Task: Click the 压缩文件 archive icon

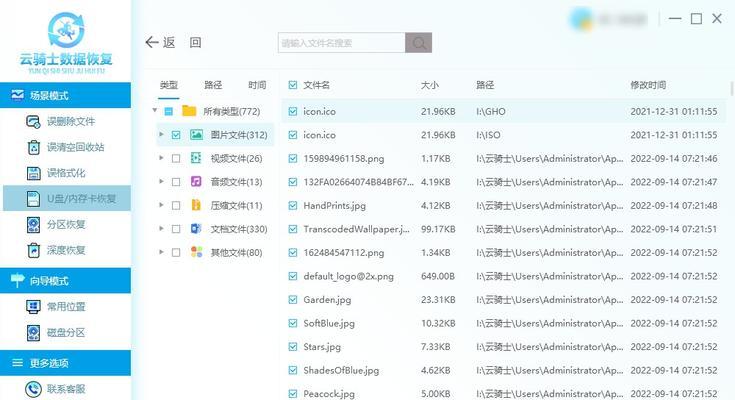Action: point(196,205)
